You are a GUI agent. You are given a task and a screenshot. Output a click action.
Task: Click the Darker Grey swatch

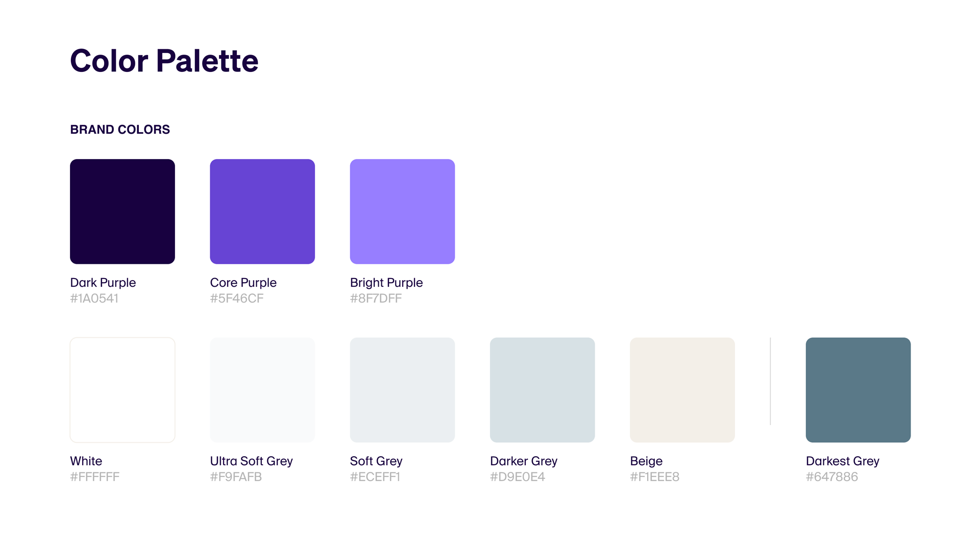click(542, 390)
